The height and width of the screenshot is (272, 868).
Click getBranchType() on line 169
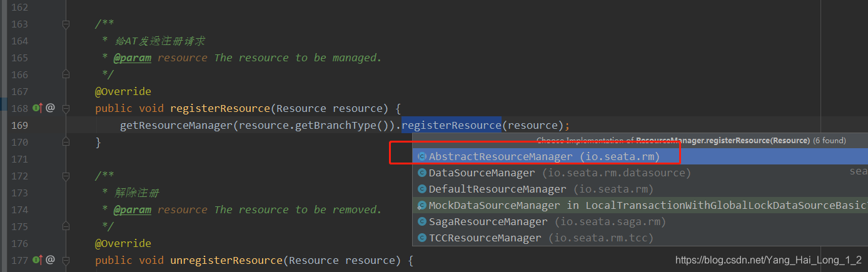pyautogui.click(x=342, y=125)
